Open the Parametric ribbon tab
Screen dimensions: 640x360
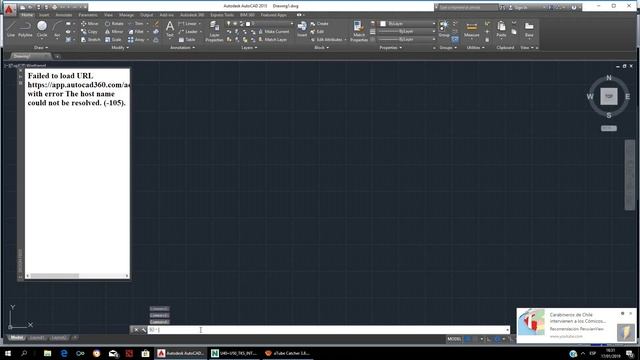88,15
